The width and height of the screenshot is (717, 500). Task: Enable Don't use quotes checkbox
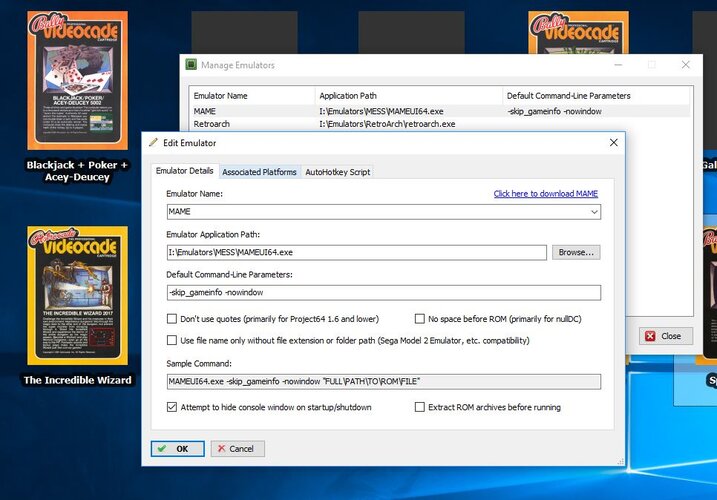(172, 319)
